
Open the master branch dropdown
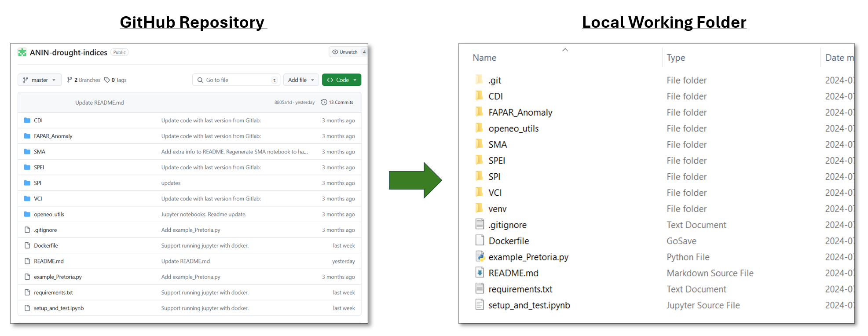click(40, 80)
